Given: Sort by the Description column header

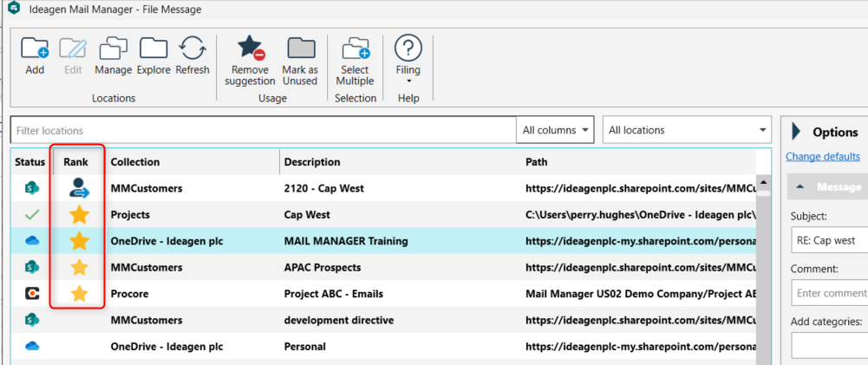Looking at the screenshot, I should (x=312, y=162).
